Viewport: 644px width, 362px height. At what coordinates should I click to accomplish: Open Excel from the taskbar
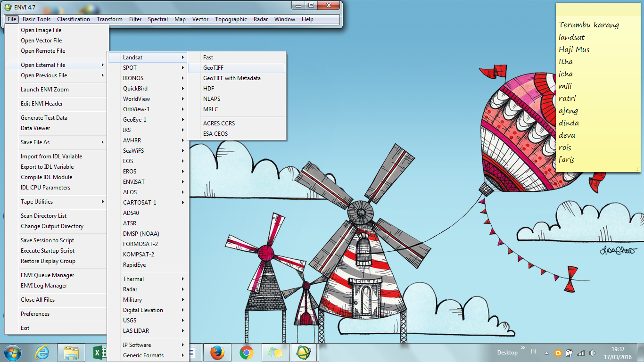tap(99, 353)
